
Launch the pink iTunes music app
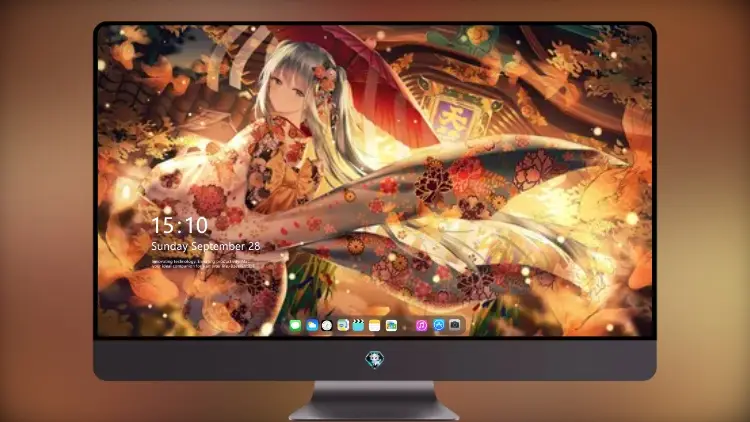click(x=421, y=325)
